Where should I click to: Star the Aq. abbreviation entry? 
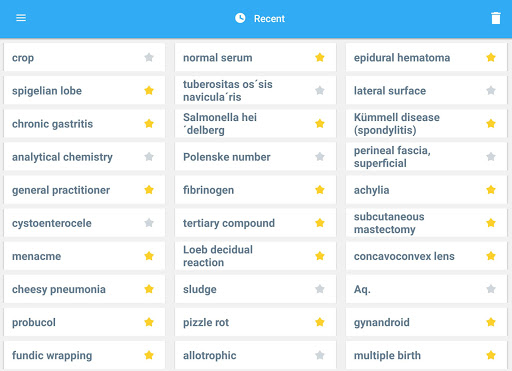[x=491, y=289]
